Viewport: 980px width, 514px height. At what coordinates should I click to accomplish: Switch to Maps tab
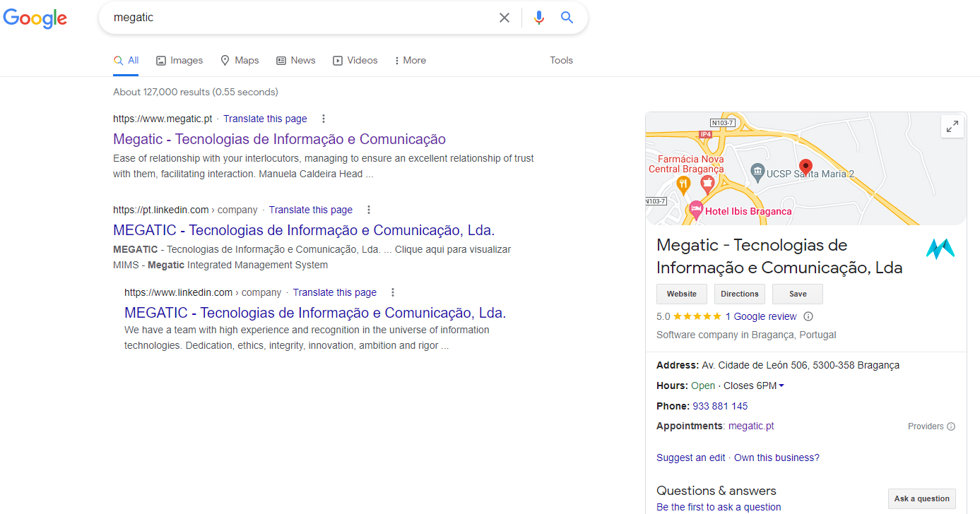[x=240, y=61]
